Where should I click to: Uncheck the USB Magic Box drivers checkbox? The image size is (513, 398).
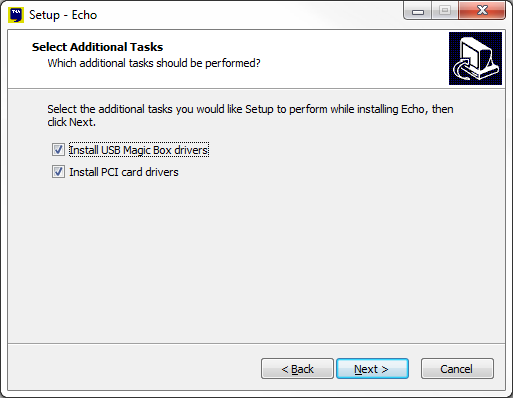pyautogui.click(x=58, y=150)
